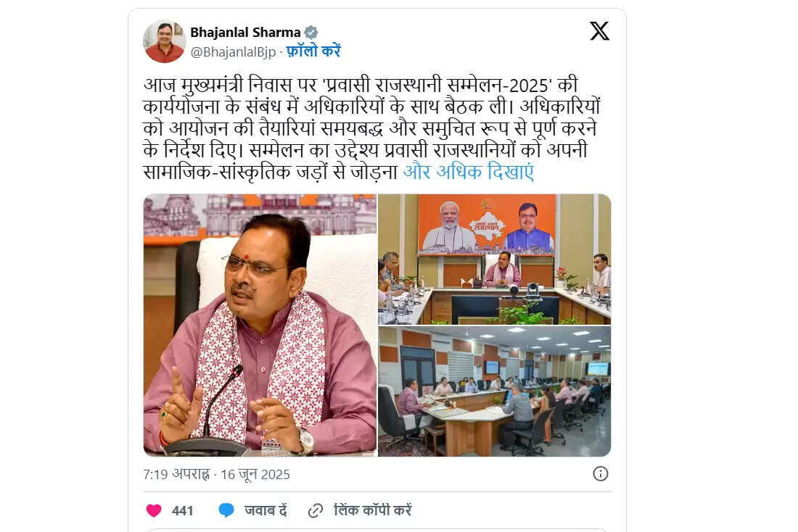The height and width of the screenshot is (532, 798).
Task: Click the 7:19 अपराह्न timestamp
Action: [176, 475]
